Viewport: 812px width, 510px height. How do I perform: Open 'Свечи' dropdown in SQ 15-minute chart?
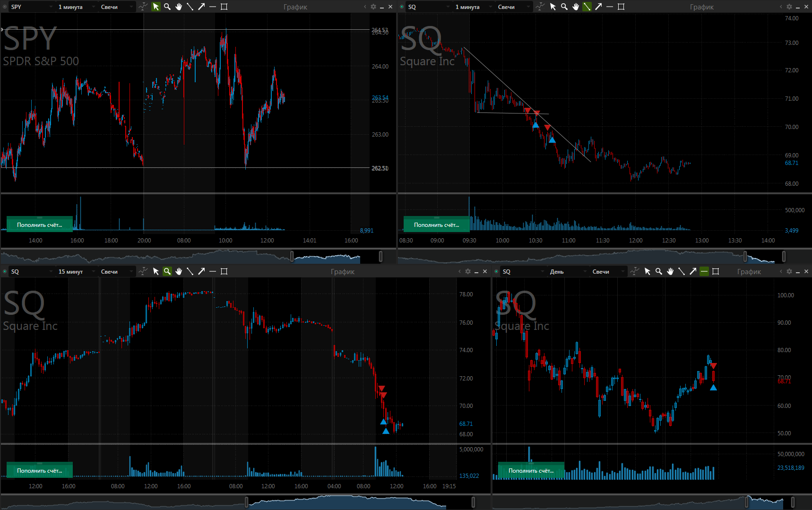click(x=117, y=271)
